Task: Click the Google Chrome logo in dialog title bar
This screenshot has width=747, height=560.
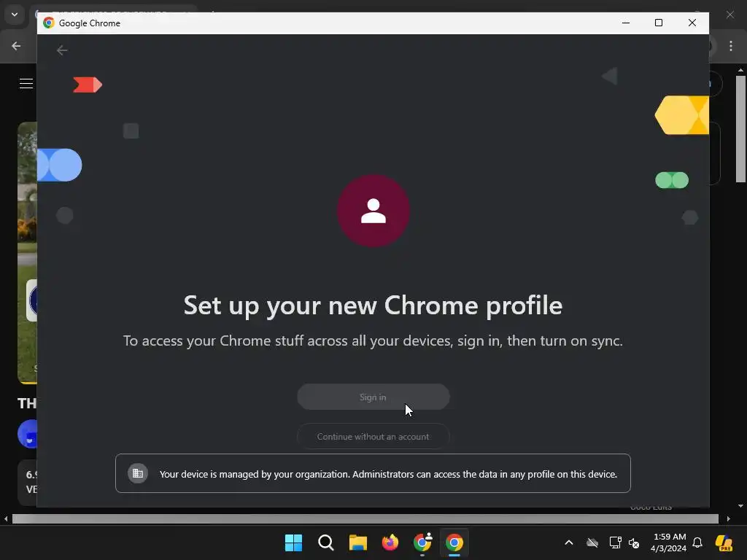Action: point(49,23)
